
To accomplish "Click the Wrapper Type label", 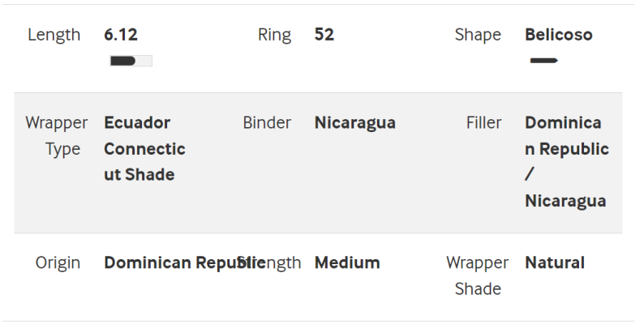I will pyautogui.click(x=57, y=136).
